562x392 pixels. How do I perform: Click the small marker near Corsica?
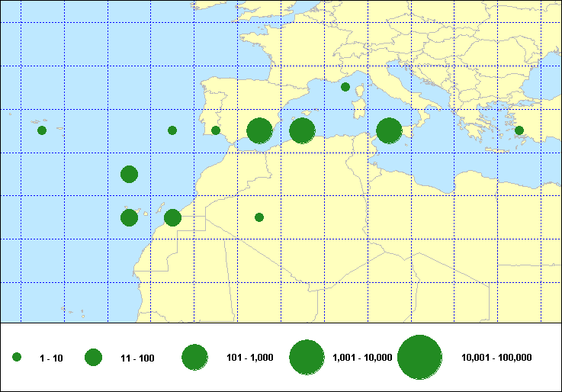click(345, 87)
